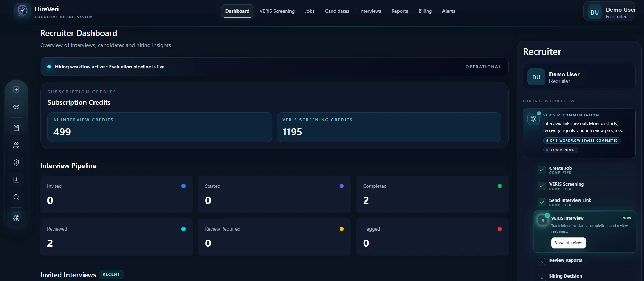Screen dimensions: 644x281
Task: Open the Flagged pipeline card
Action: tap(432, 237)
